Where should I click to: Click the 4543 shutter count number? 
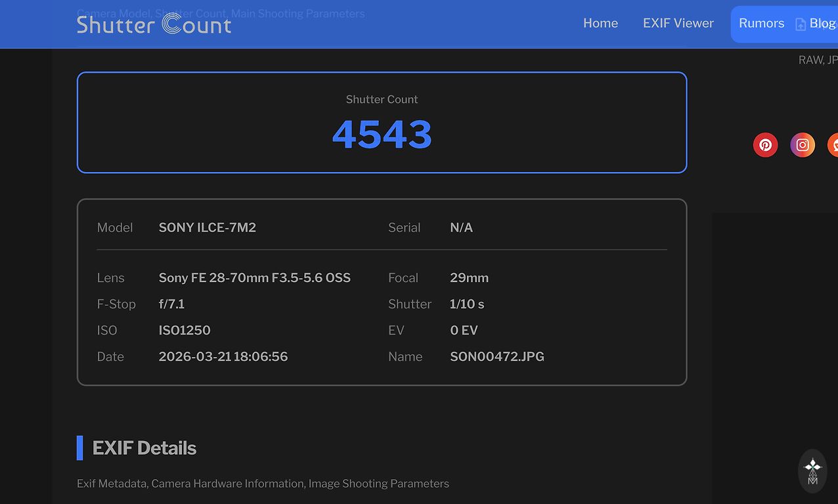coord(382,135)
